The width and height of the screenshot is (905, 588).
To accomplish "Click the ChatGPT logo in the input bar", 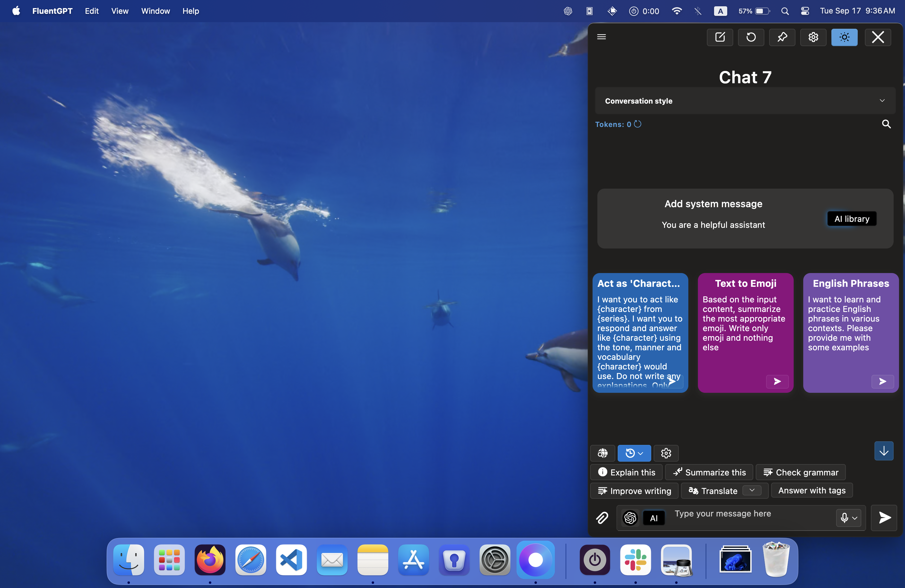I will [x=630, y=518].
